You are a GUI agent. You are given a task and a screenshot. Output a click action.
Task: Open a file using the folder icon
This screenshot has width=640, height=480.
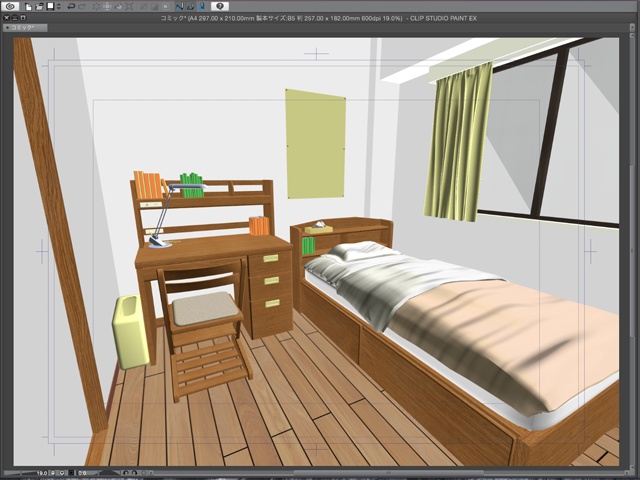(x=39, y=7)
